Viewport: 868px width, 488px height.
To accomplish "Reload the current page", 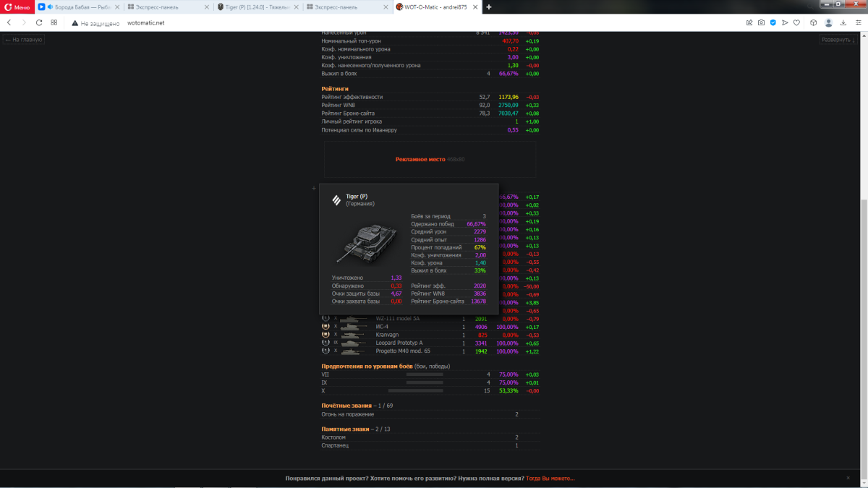I will tap(39, 22).
